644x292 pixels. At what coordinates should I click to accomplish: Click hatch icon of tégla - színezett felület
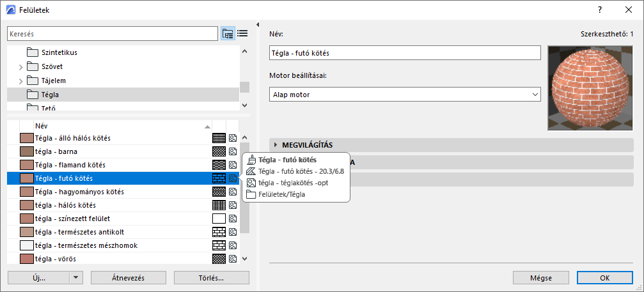tap(219, 219)
